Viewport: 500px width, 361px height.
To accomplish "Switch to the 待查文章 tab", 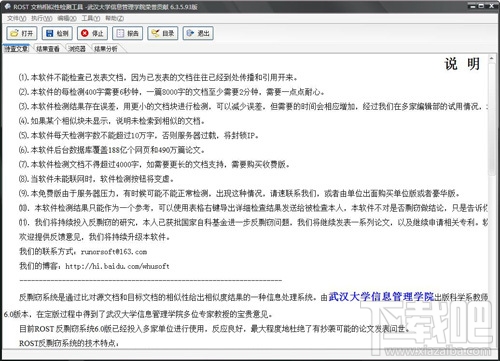I will pos(16,49).
